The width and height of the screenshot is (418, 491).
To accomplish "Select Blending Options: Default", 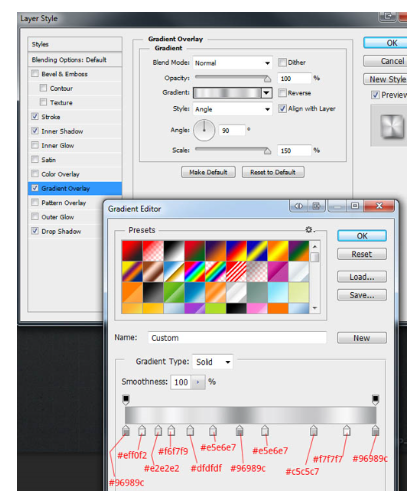I will tap(75, 60).
